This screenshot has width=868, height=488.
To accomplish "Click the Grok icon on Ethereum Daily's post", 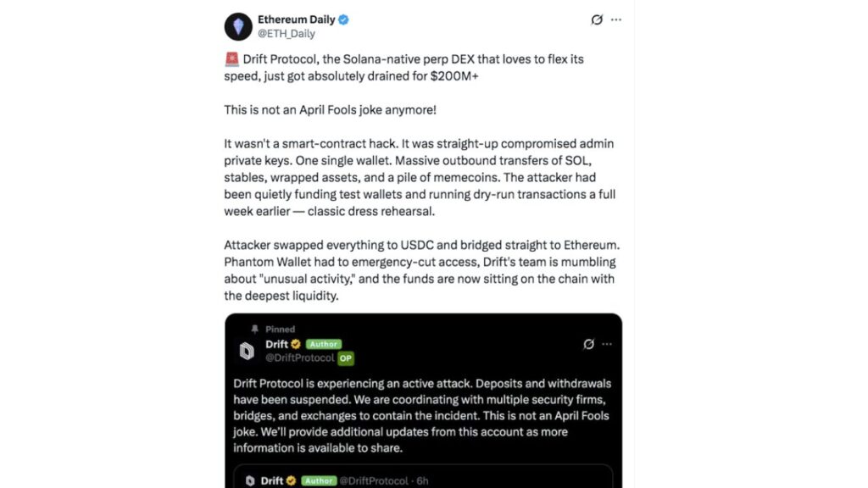I will (x=597, y=19).
